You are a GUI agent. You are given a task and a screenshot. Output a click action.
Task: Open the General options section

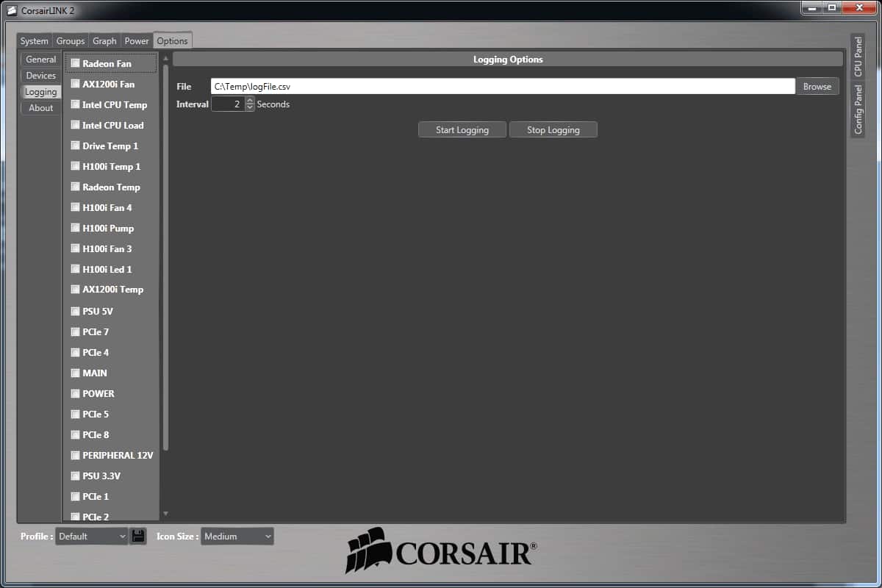coord(41,60)
